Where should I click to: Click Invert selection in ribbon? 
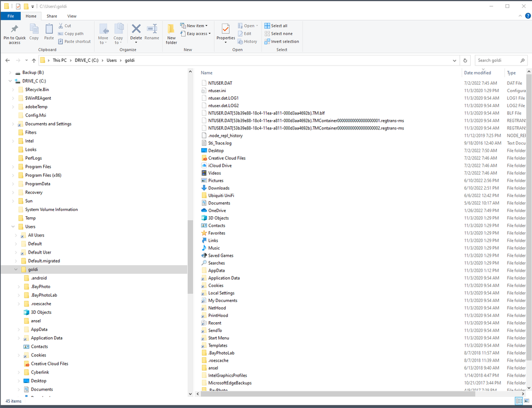[x=282, y=42]
